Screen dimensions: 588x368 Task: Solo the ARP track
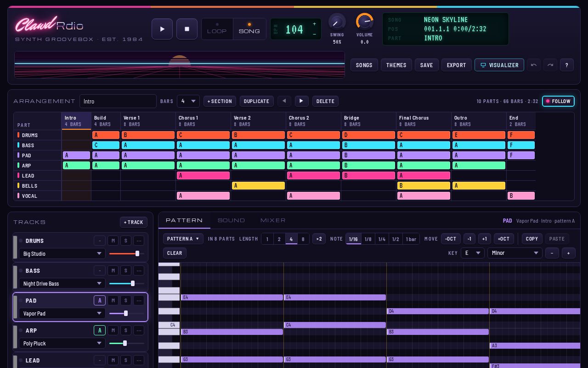pos(126,330)
